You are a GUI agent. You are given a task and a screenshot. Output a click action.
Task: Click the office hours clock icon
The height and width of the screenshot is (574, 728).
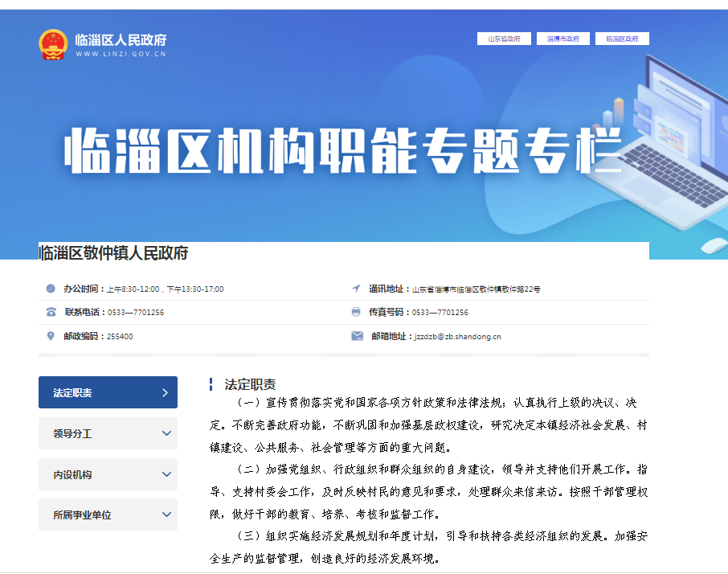[x=51, y=289]
